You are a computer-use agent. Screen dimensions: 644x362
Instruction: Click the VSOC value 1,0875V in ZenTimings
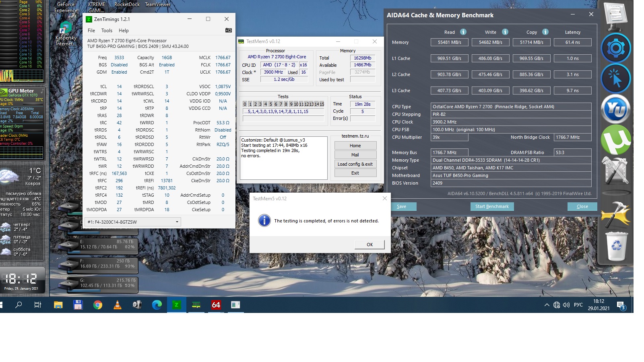click(x=223, y=86)
